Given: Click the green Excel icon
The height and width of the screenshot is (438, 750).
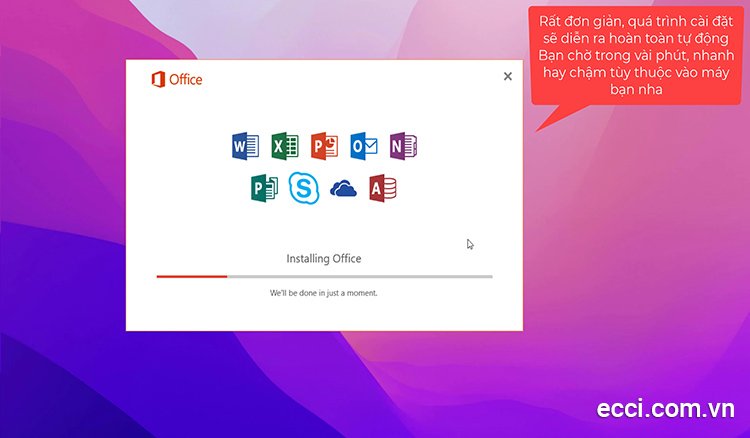Looking at the screenshot, I should [x=285, y=146].
